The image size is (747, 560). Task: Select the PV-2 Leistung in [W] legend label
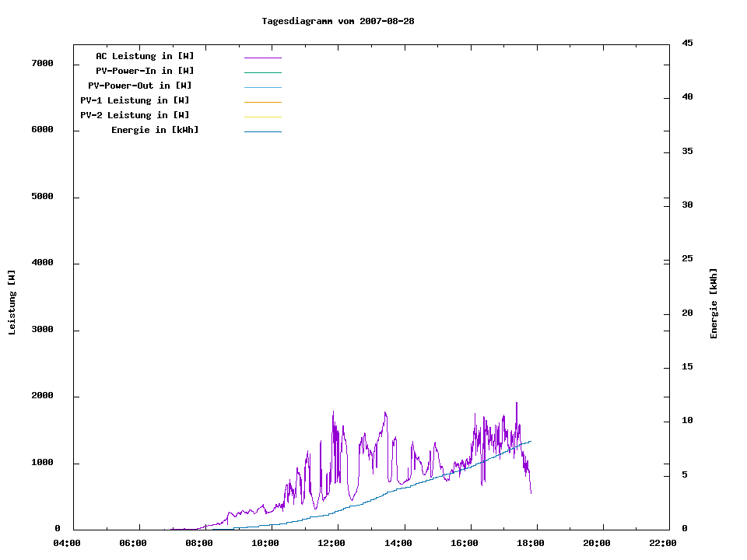(x=135, y=115)
